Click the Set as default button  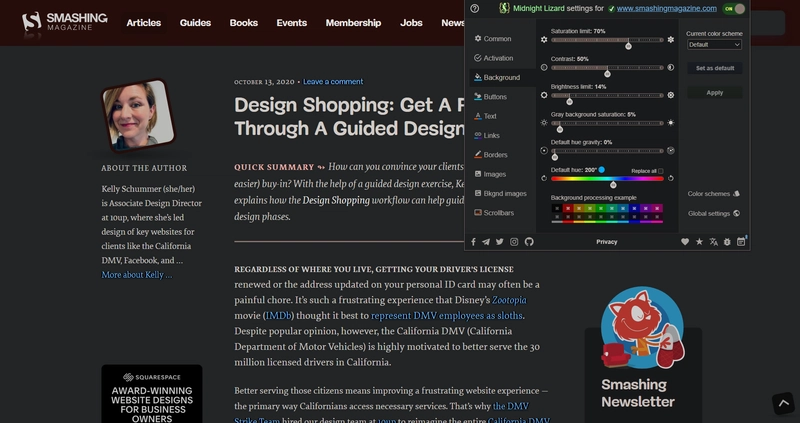tap(715, 68)
